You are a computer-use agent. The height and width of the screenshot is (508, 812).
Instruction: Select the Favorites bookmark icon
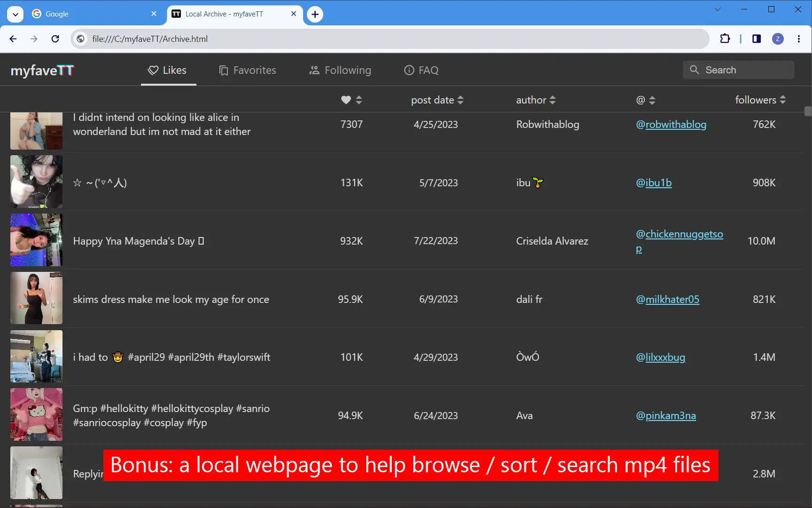(223, 70)
